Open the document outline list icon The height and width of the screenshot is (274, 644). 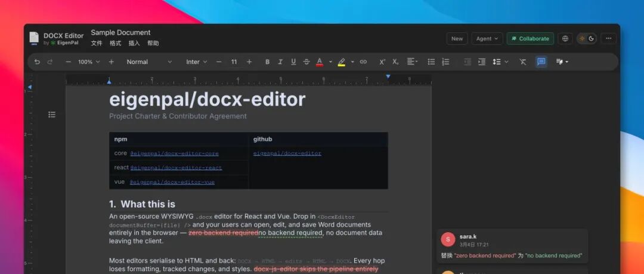tap(52, 115)
